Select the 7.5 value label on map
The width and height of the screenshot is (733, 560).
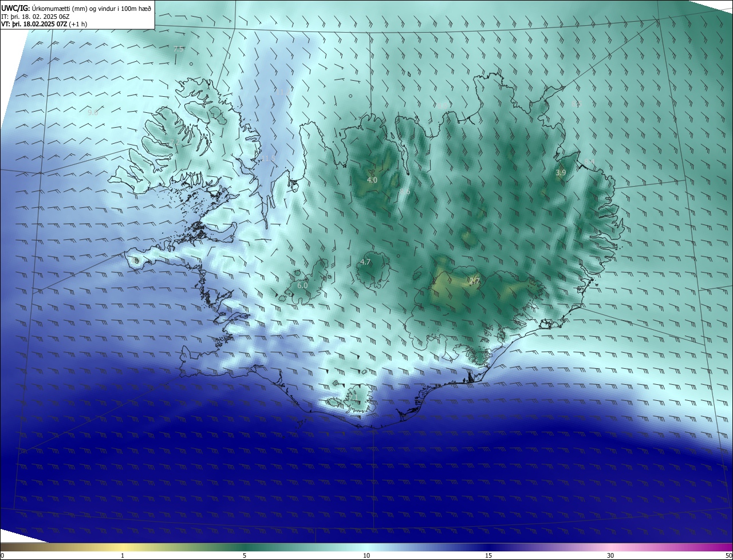(179, 49)
